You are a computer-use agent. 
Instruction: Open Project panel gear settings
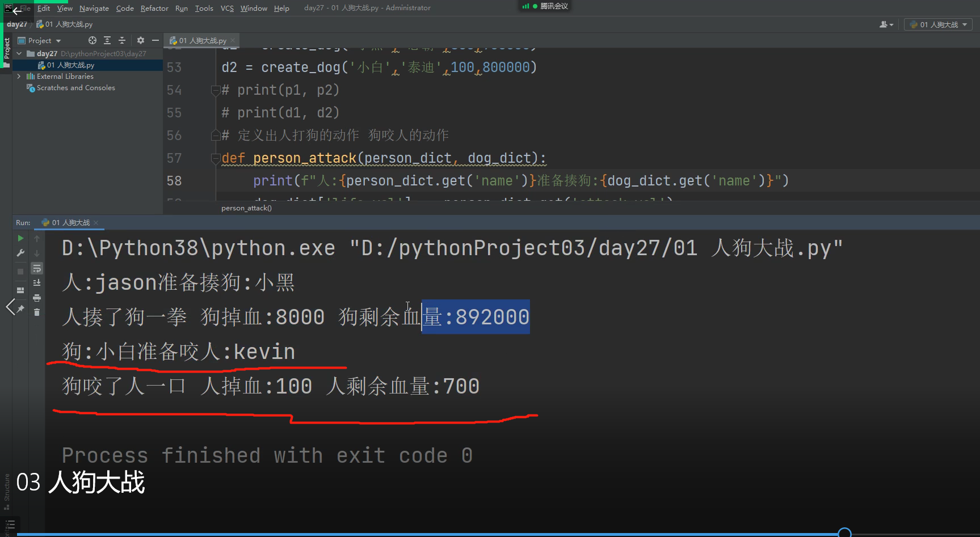click(141, 40)
